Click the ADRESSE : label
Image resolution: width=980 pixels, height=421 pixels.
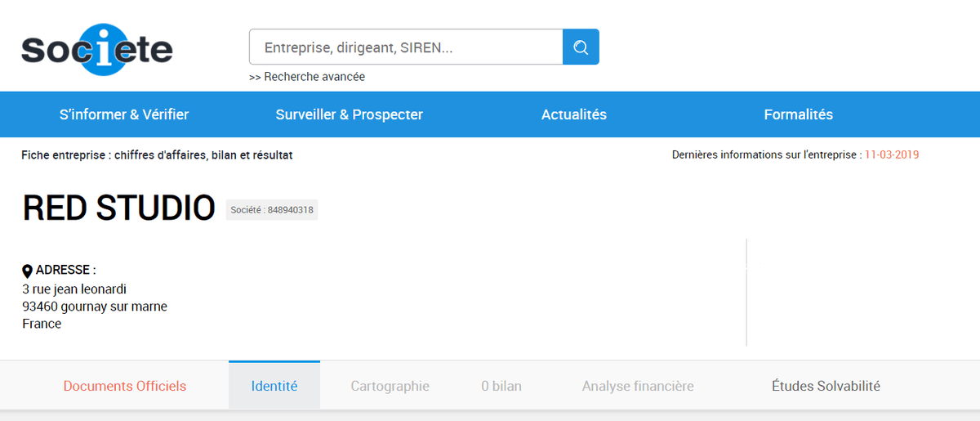click(x=66, y=270)
